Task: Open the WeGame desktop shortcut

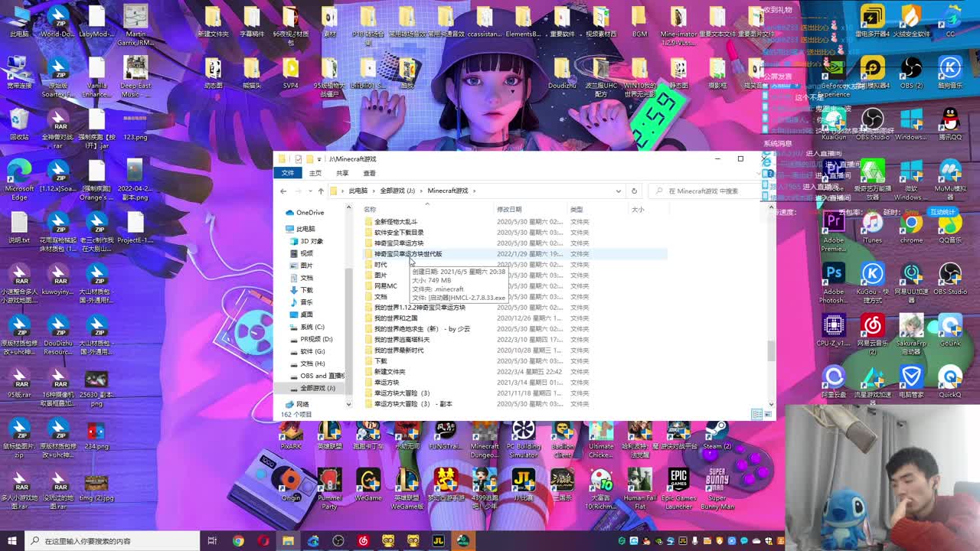Action: coord(367,485)
